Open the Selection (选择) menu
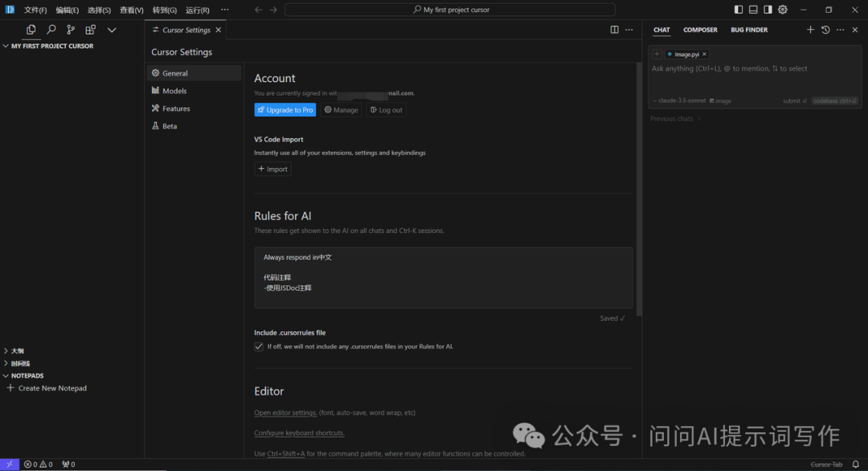This screenshot has width=868, height=471. pos(99,10)
